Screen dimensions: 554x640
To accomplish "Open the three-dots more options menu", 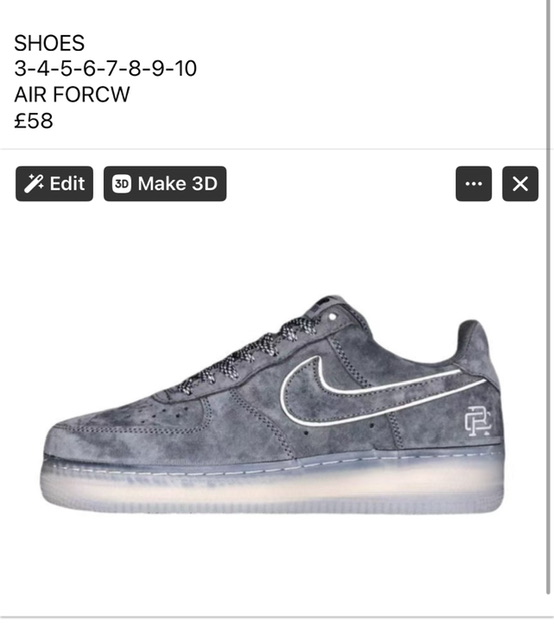I will 474,184.
